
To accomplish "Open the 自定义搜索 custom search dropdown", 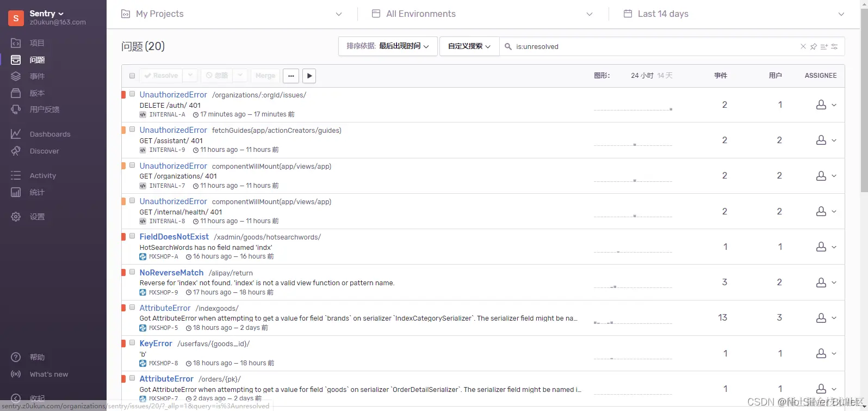I will 469,46.
